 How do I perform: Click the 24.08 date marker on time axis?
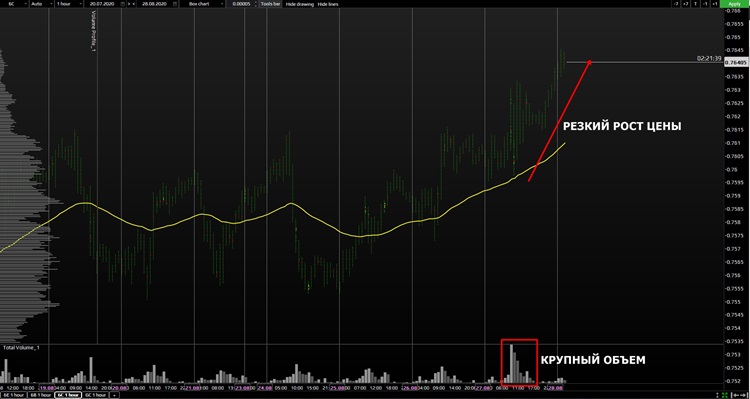(265, 388)
